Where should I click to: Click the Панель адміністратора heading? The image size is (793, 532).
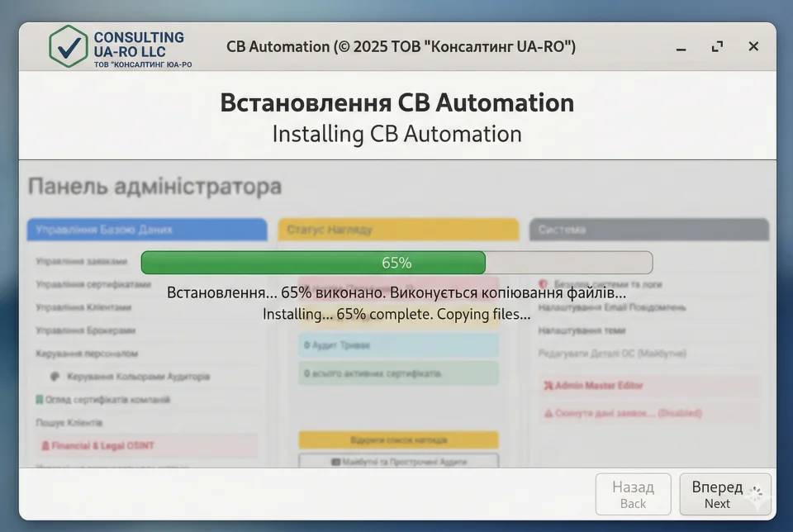[x=154, y=186]
